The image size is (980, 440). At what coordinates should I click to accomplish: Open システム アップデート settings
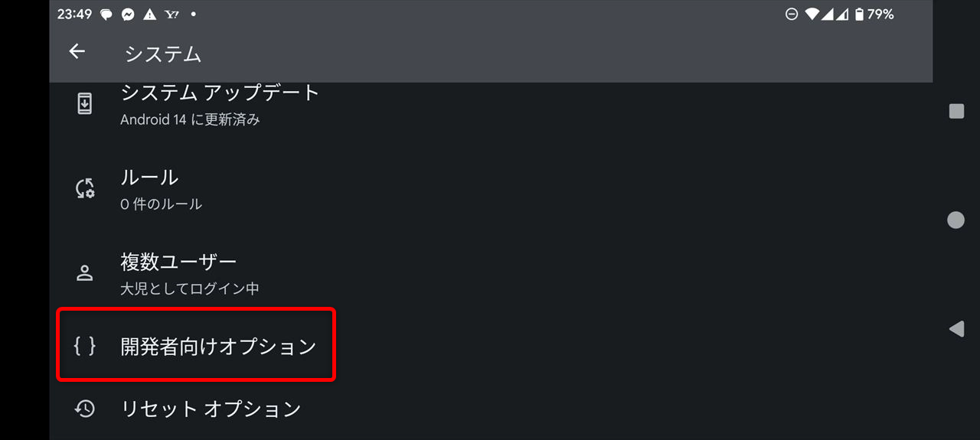491,105
